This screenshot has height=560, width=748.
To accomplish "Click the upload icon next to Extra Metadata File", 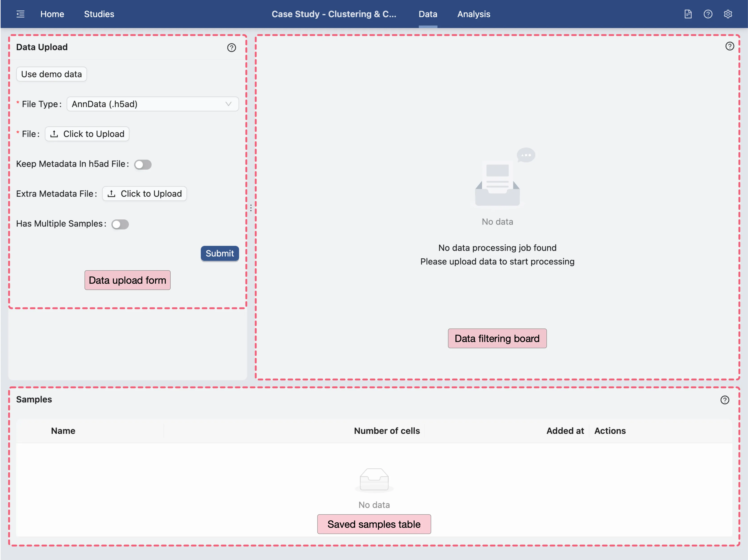I will (112, 193).
